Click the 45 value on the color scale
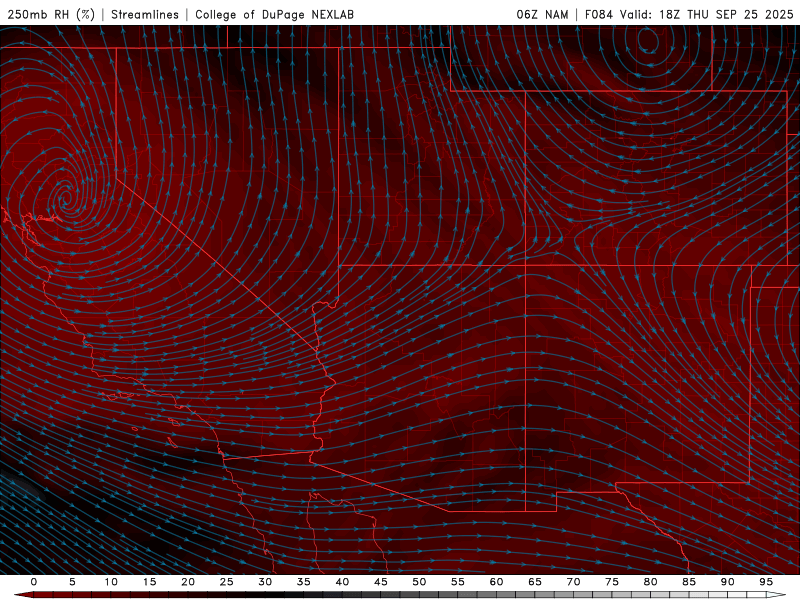This screenshot has height=600, width=800. [x=381, y=582]
